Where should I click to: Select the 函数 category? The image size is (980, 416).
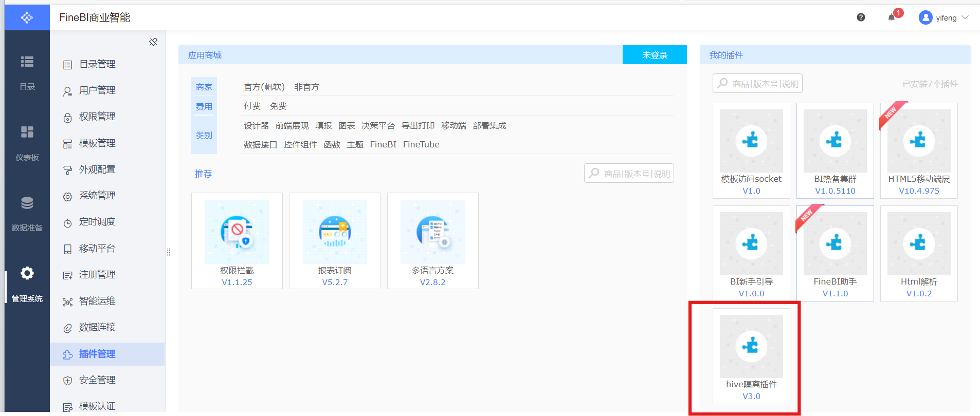[x=332, y=144]
